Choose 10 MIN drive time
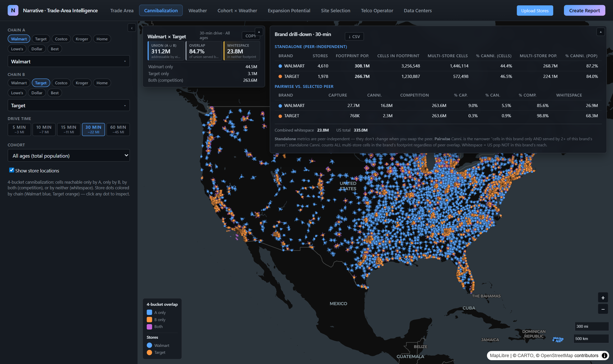 44,130
